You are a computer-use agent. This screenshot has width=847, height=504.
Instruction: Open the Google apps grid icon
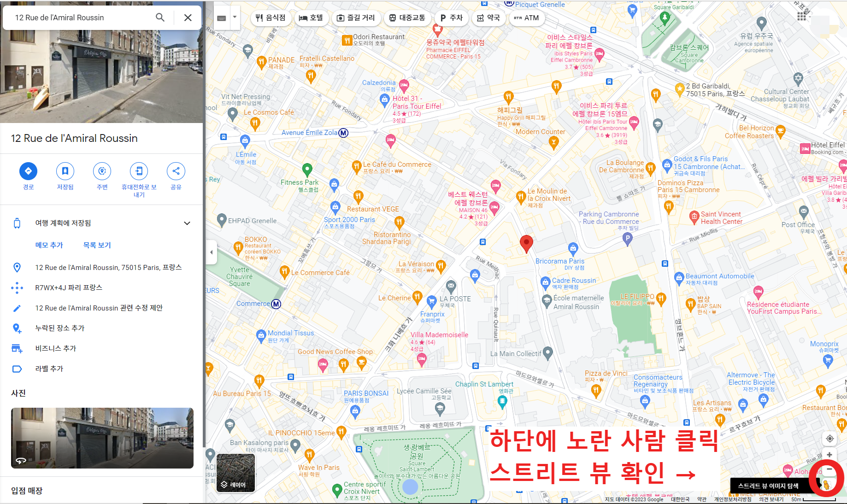802,16
